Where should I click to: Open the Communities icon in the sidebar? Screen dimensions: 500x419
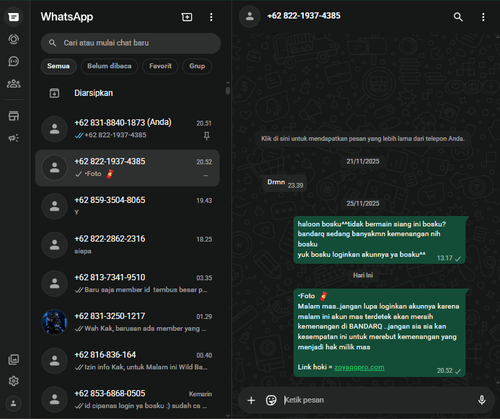pyautogui.click(x=14, y=84)
